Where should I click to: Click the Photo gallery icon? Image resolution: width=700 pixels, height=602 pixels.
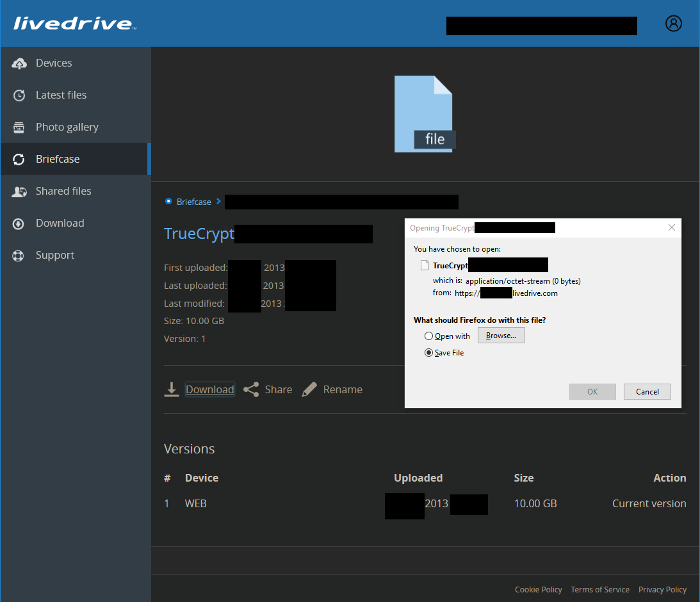click(19, 127)
